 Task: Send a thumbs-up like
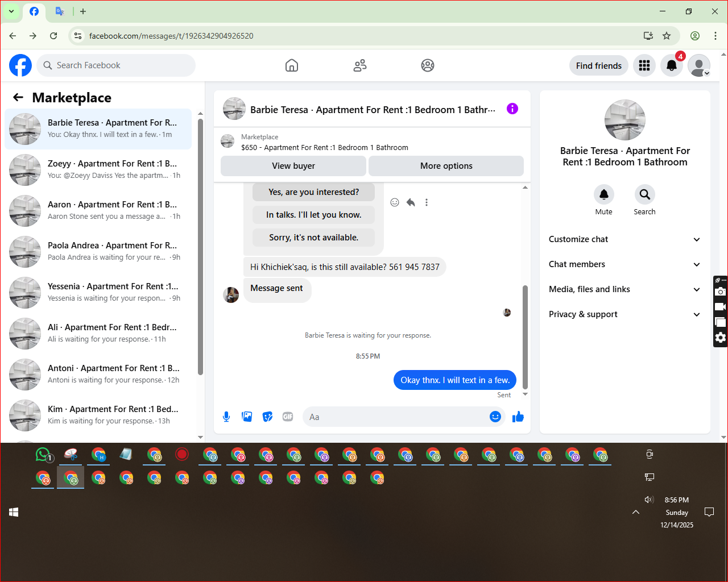518,417
